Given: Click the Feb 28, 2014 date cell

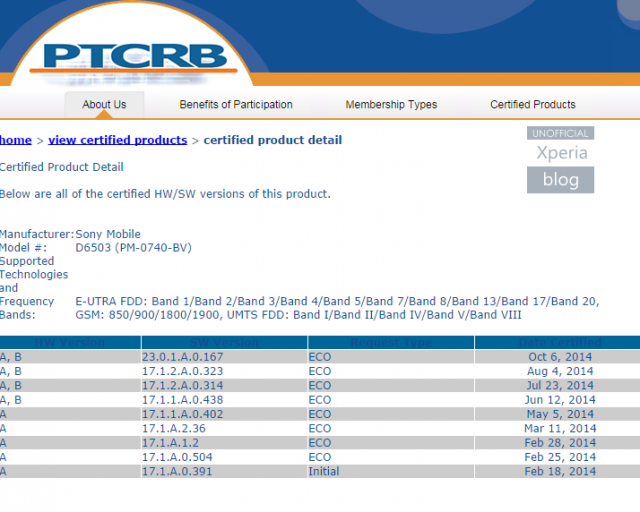Looking at the screenshot, I should coord(558,443).
